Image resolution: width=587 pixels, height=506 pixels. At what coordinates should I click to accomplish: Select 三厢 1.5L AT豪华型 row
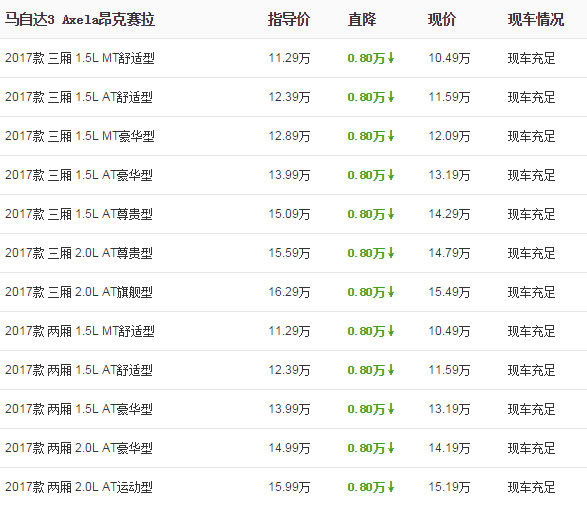[294, 175]
